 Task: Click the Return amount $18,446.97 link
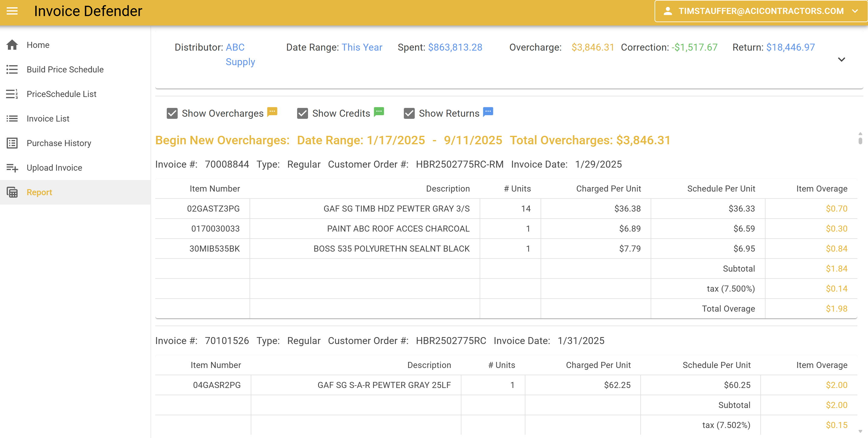[791, 47]
